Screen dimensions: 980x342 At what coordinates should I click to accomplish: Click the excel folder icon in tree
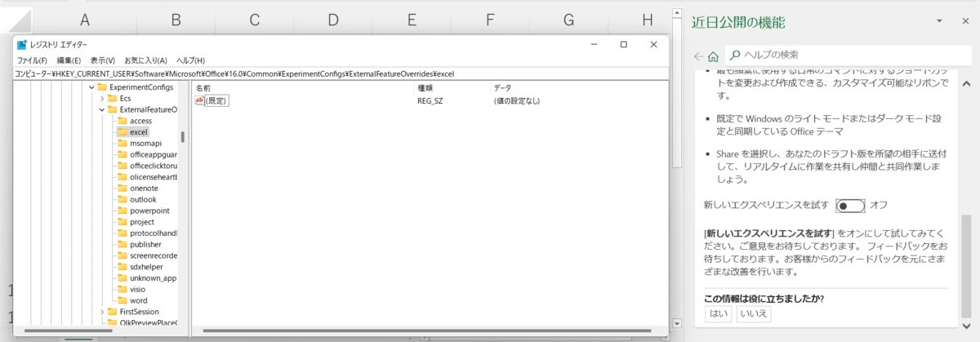tap(122, 131)
